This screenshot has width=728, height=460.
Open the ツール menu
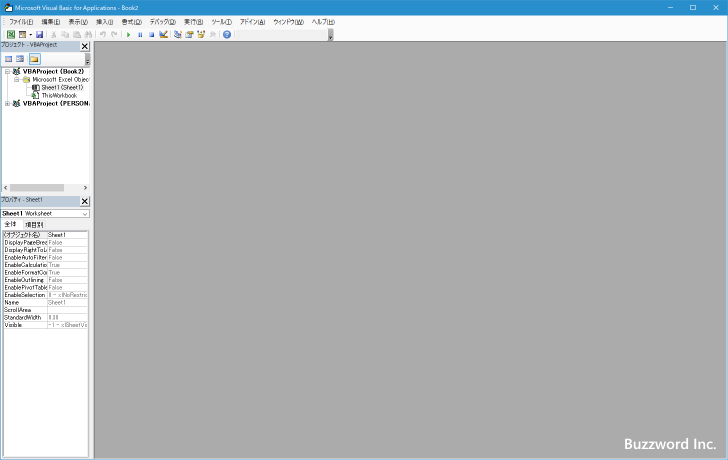pyautogui.click(x=221, y=22)
